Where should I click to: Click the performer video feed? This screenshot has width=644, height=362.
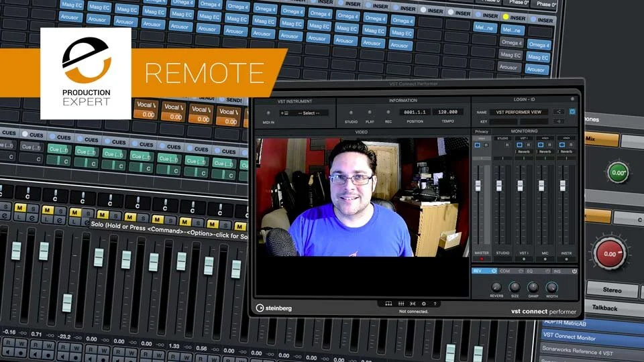pyautogui.click(x=362, y=197)
